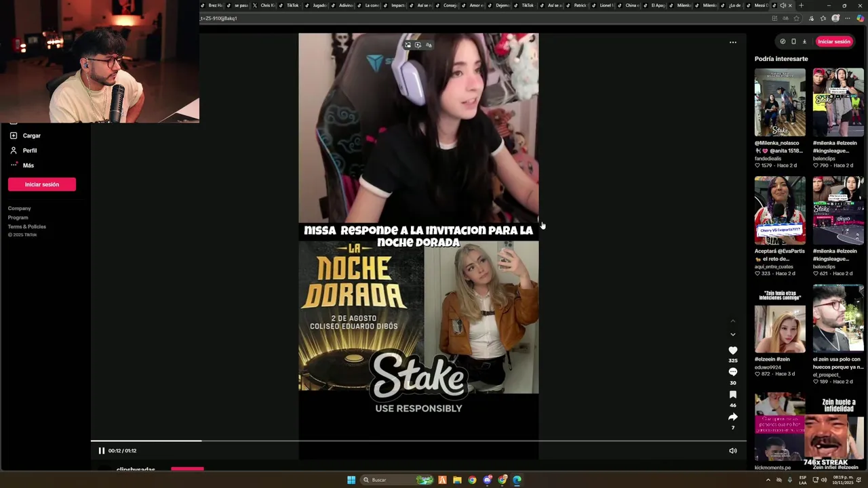Open the Program footer link
This screenshot has height=488, width=868.
point(18,218)
